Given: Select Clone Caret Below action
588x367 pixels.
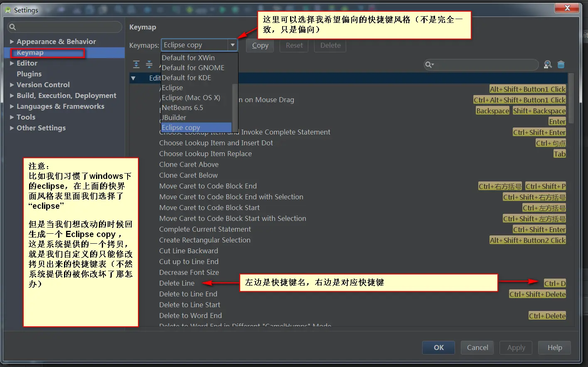Looking at the screenshot, I should coord(188,175).
